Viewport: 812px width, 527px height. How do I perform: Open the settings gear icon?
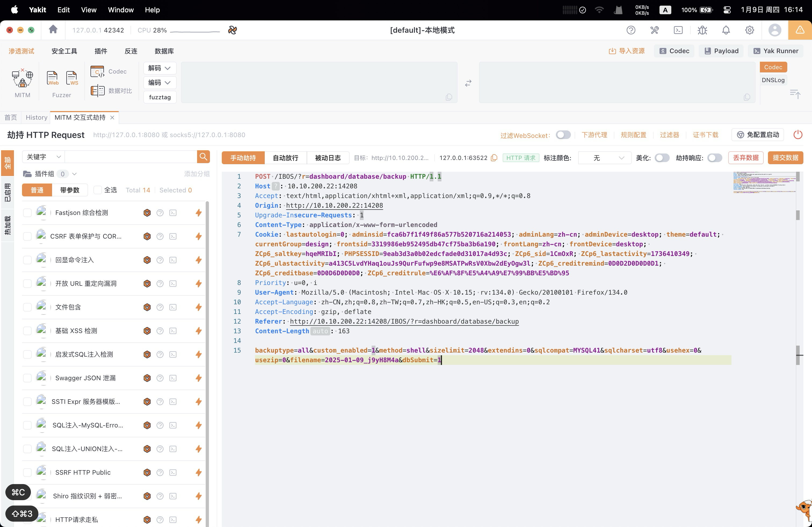[749, 30]
